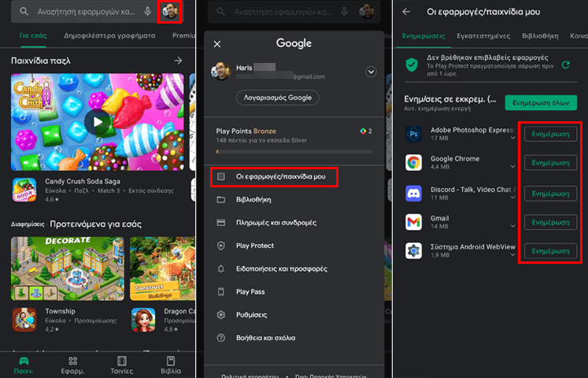
Task: Open Dragon game app icon
Action: click(x=143, y=320)
